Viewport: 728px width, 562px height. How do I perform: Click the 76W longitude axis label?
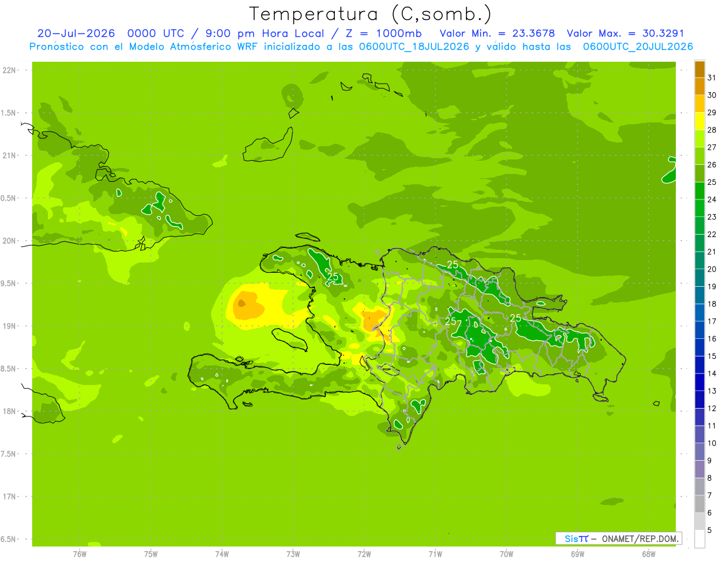coord(79,554)
